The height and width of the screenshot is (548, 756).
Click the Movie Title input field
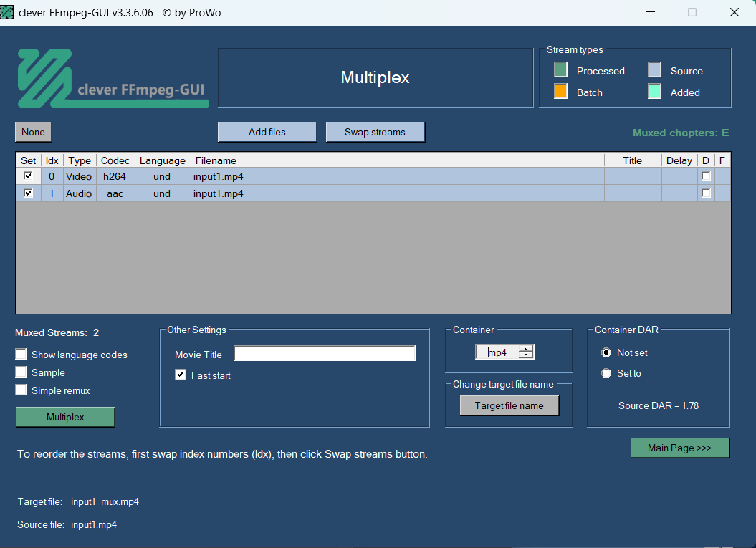325,353
